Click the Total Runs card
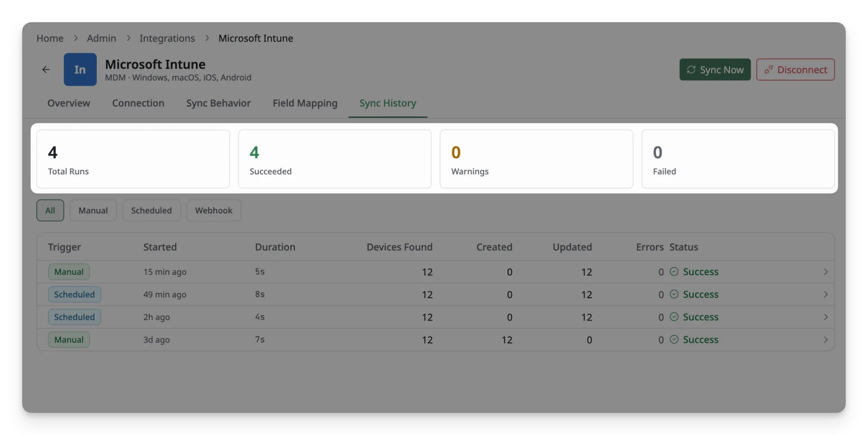 [133, 159]
